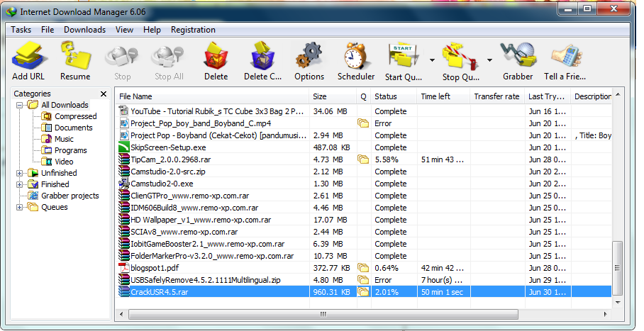
Task: Click the scroll down arrow of list
Action: pyautogui.click(x=617, y=303)
